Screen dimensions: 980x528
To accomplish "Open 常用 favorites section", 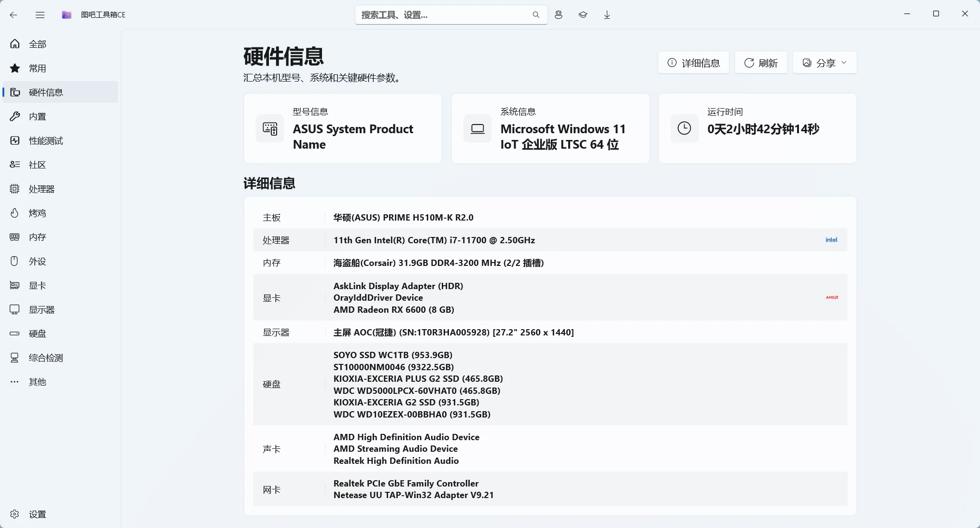I will click(x=60, y=68).
